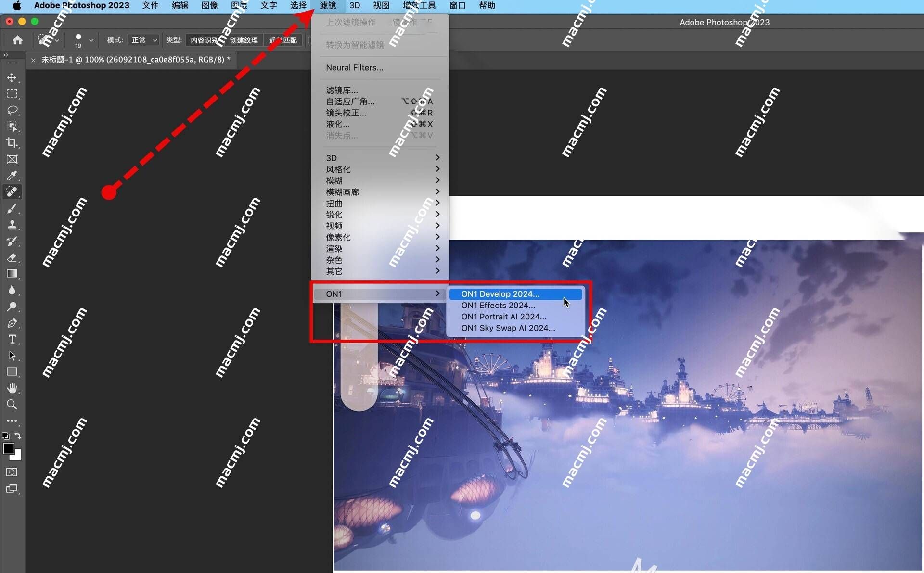Select the Pen tool
The height and width of the screenshot is (573, 924).
[x=12, y=323]
